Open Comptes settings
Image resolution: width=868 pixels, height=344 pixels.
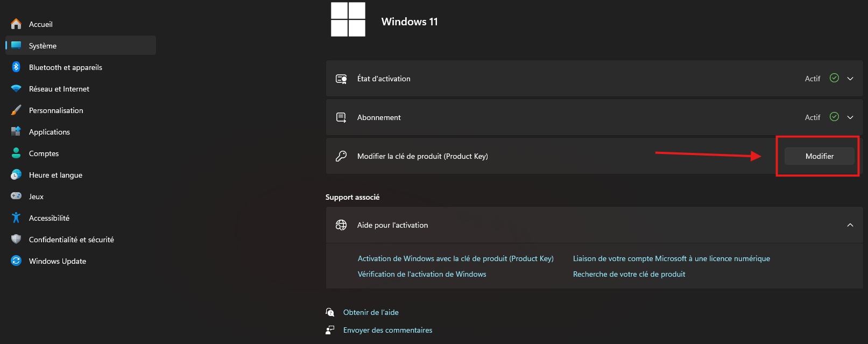coord(81,153)
